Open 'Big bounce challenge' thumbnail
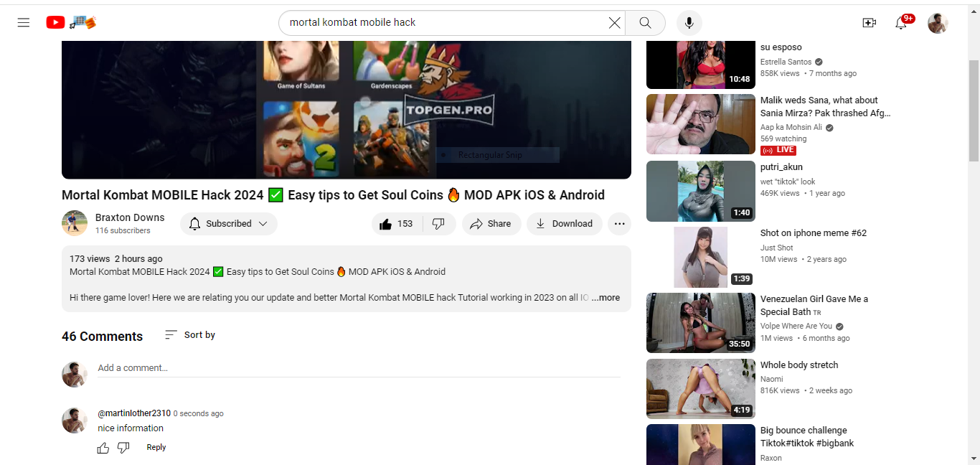 (x=701, y=445)
